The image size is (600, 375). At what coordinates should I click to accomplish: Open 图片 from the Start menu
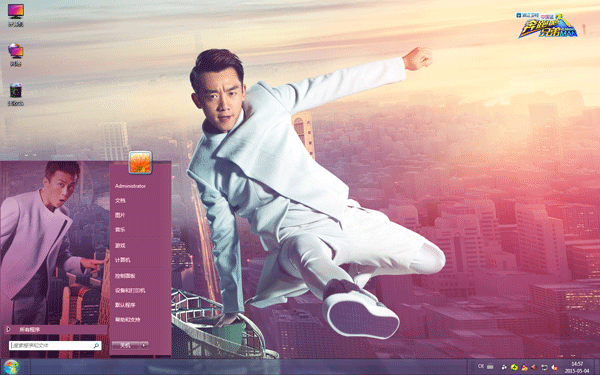(x=120, y=215)
